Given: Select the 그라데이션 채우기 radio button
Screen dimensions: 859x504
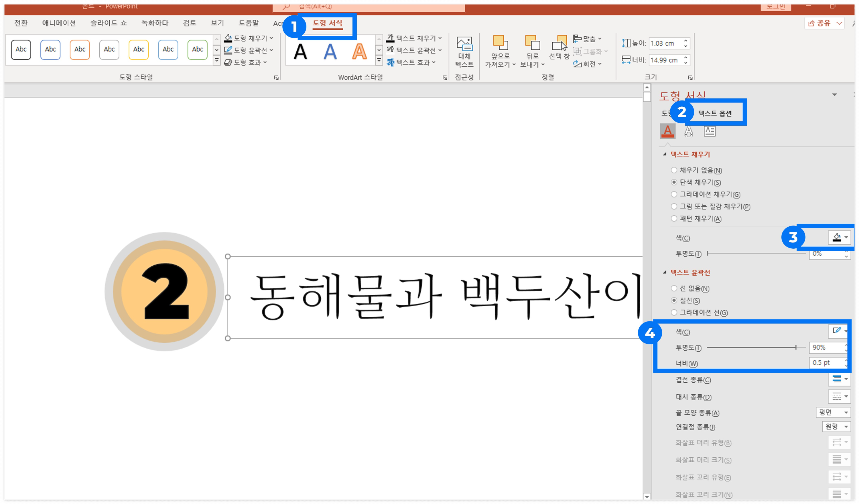Looking at the screenshot, I should coord(674,194).
